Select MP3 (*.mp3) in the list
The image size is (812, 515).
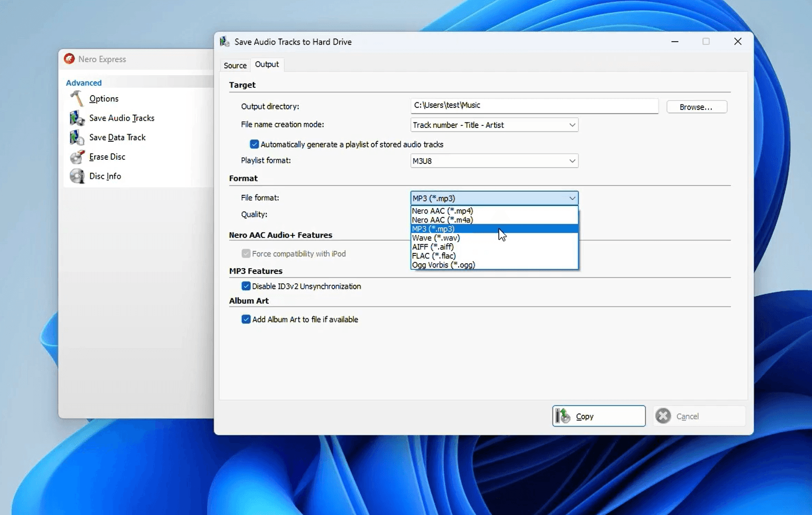(494, 229)
